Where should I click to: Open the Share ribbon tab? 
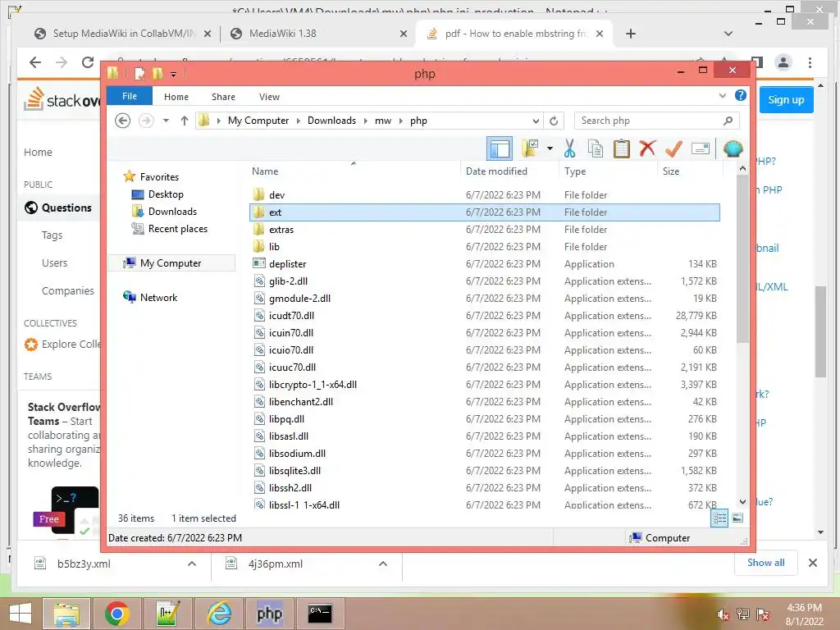(x=223, y=97)
